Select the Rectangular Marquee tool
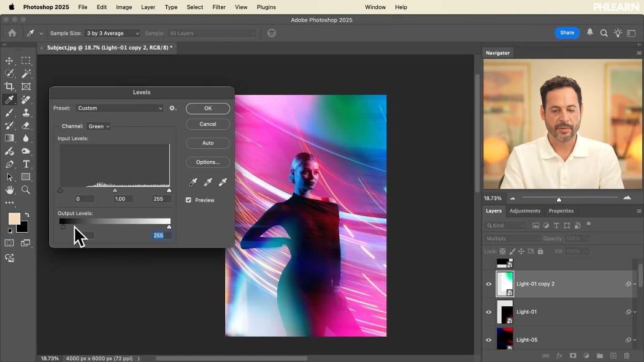This screenshot has height=362, width=644. coord(26,61)
